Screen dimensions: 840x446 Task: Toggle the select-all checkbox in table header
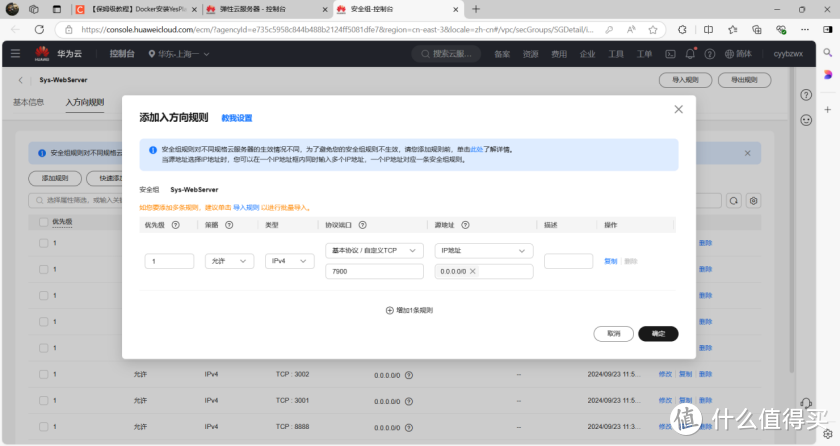pyautogui.click(x=43, y=221)
